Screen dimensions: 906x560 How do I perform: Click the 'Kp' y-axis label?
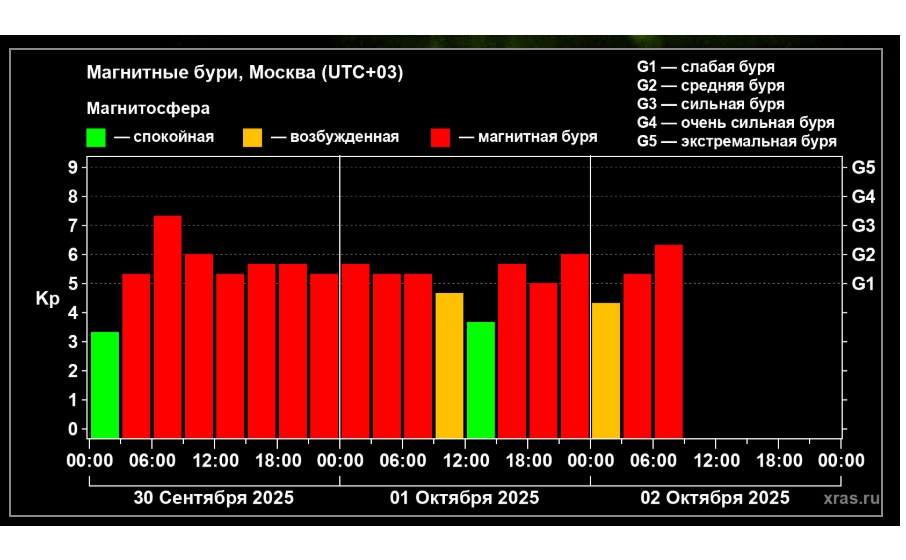pyautogui.click(x=48, y=299)
